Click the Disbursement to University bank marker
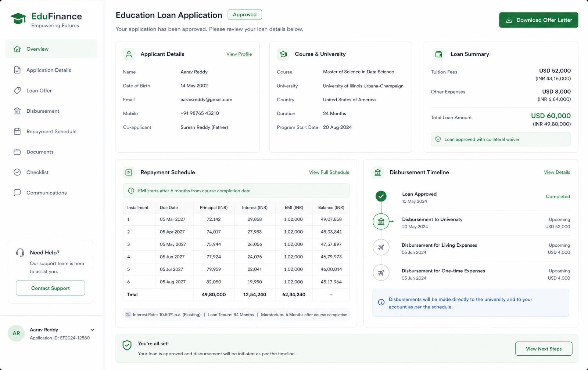This screenshot has width=588, height=370. [381, 221]
